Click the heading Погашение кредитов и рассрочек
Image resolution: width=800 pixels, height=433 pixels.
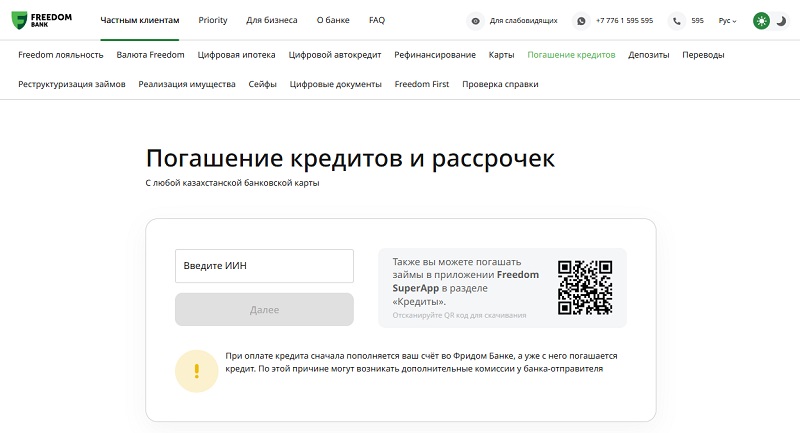click(350, 159)
